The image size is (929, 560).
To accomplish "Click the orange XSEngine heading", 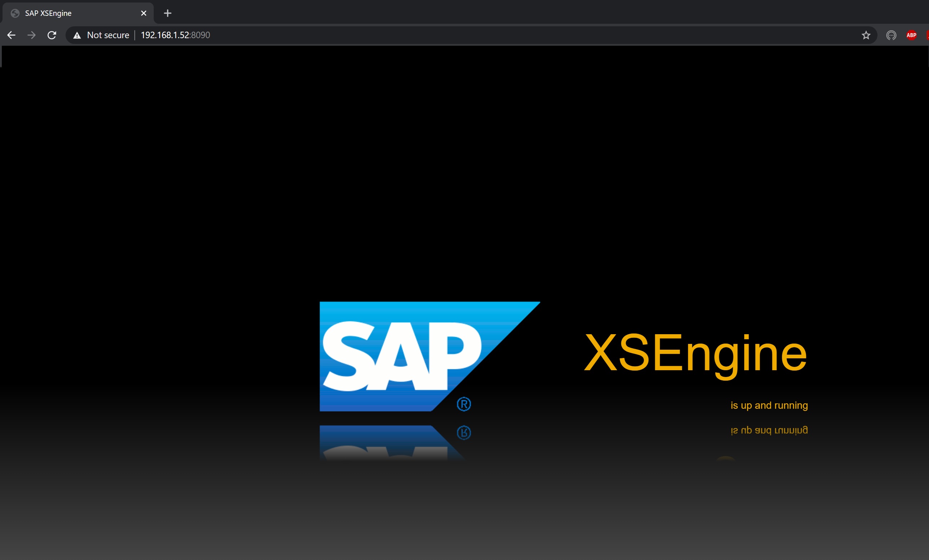I will [x=695, y=354].
